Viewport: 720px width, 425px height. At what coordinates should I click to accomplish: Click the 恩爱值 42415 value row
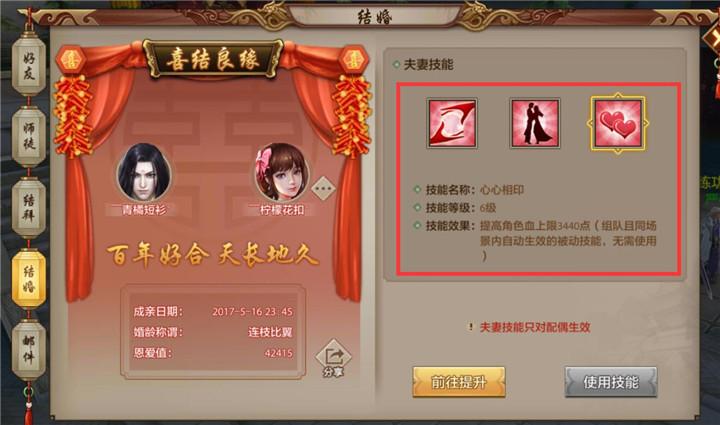[213, 353]
